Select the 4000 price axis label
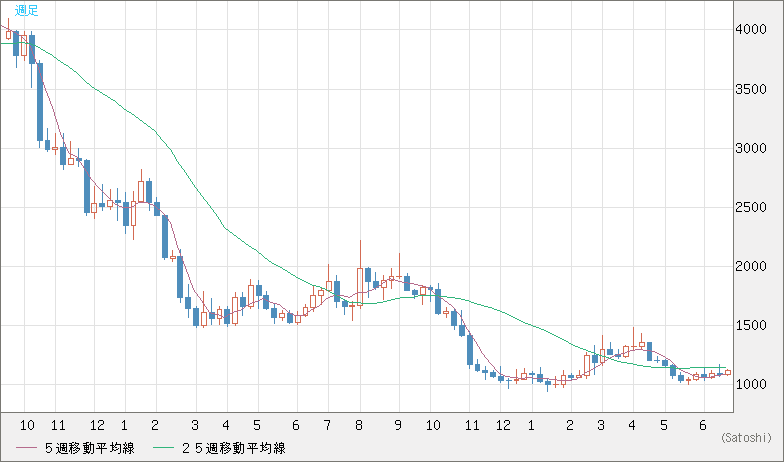 click(x=750, y=30)
